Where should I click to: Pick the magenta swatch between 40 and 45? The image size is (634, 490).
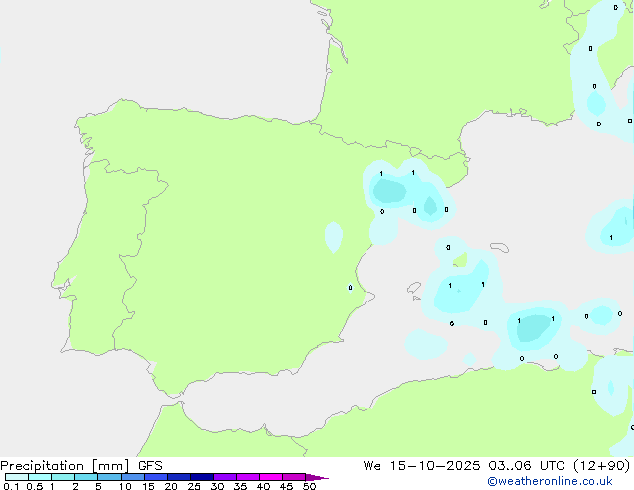(271, 477)
